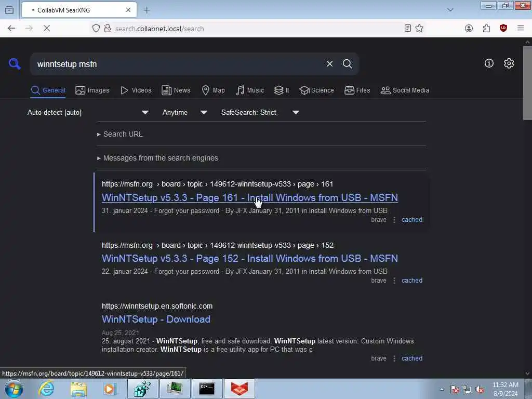Viewport: 532px width, 399px height.
Task: Open the SafeSearch: Strict dropdown
Action: point(260,112)
